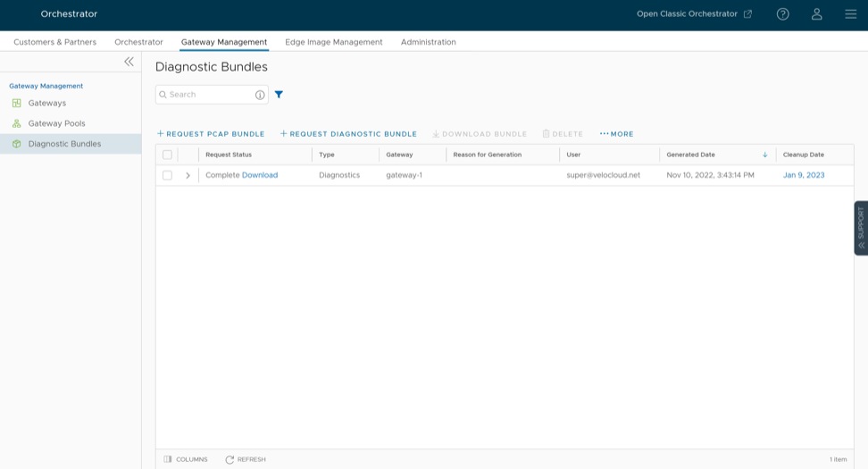Image resolution: width=868 pixels, height=469 pixels.
Task: Switch to Edge Image Management tab
Action: [333, 42]
